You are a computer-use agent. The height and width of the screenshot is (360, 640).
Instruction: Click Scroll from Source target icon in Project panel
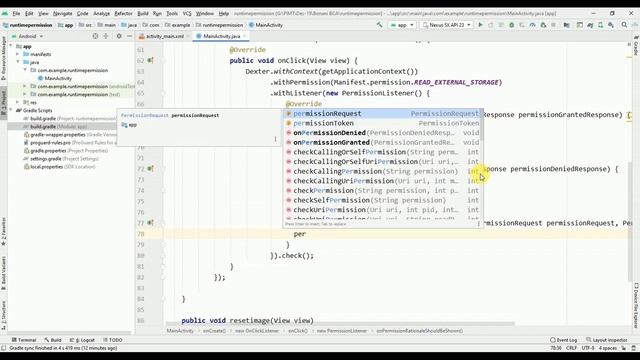[95, 36]
